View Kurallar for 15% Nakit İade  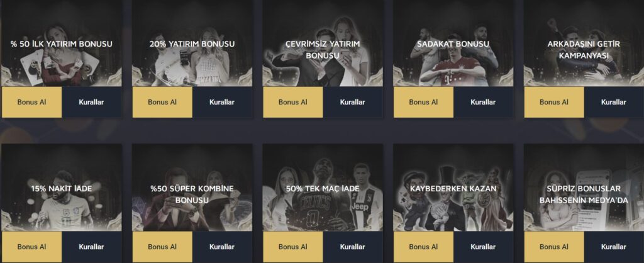(91, 247)
